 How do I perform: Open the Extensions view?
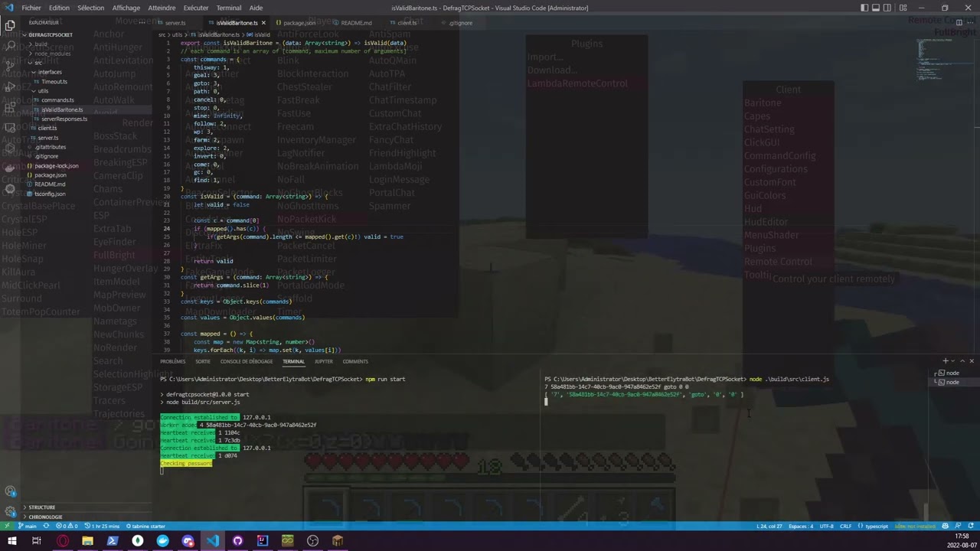tap(10, 108)
